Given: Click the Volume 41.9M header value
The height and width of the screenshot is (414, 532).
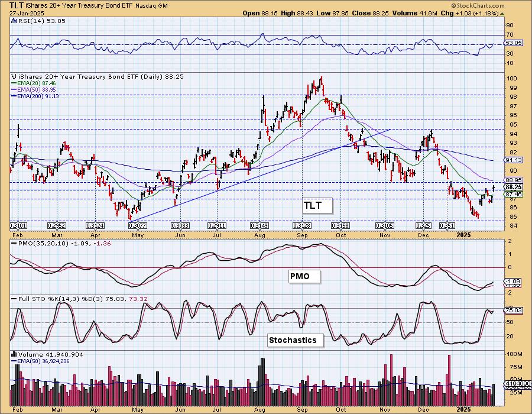Looking at the screenshot, I should [x=415, y=13].
